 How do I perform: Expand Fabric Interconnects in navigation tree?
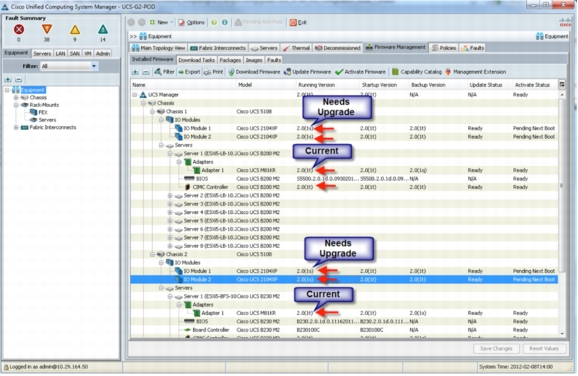coord(16,128)
